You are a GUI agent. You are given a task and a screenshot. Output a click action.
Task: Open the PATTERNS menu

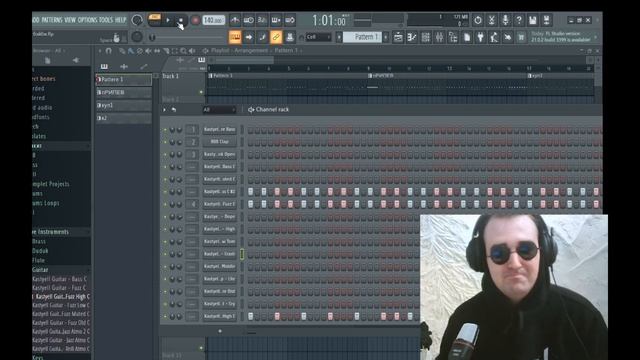click(52, 20)
